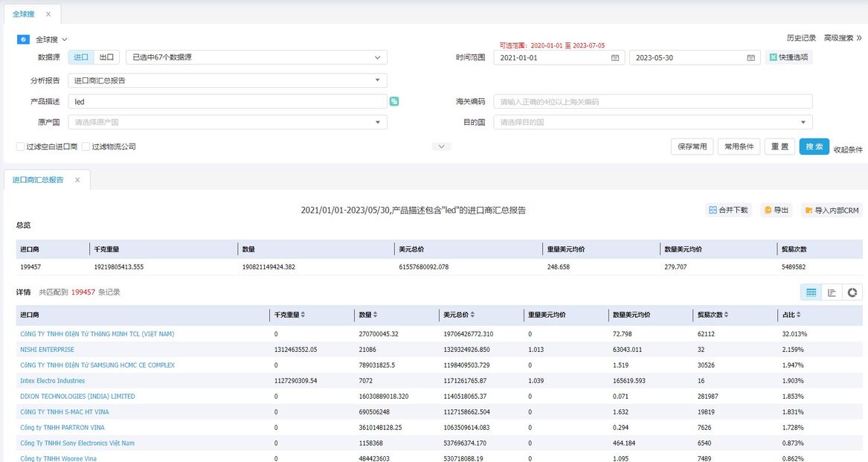
Task: Open calendar icon in end date 2023-05-30 field
Action: 750,57
